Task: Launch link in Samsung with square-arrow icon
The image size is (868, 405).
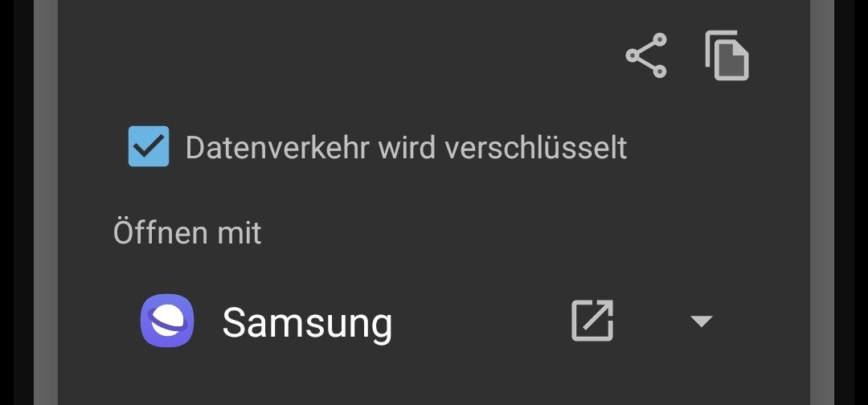Action: pos(592,321)
